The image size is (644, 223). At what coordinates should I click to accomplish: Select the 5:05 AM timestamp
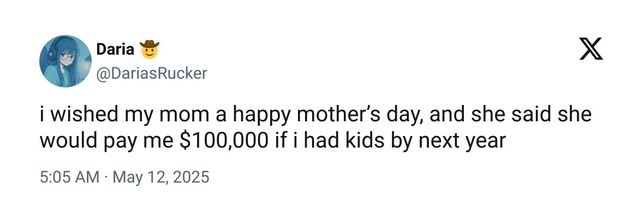point(69,177)
